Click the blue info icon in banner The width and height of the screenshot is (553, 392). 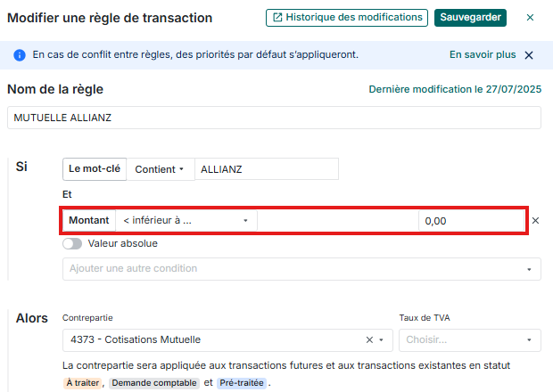coord(20,55)
